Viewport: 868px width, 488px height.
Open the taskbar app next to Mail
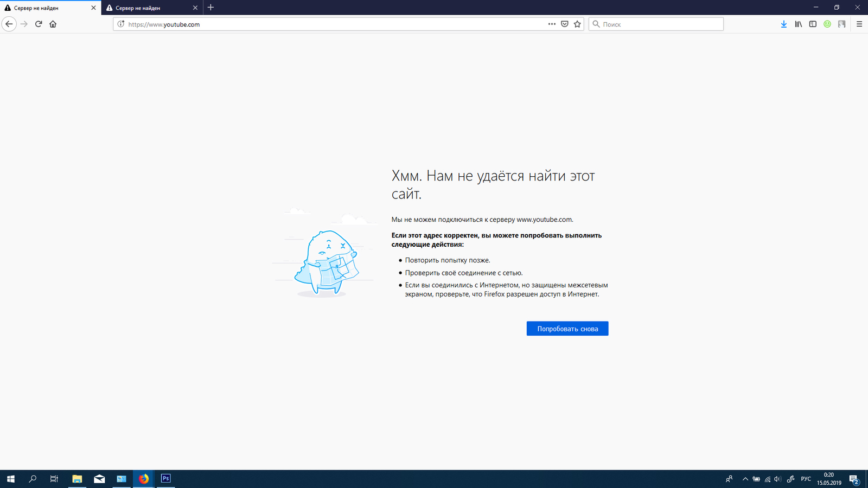(x=122, y=479)
